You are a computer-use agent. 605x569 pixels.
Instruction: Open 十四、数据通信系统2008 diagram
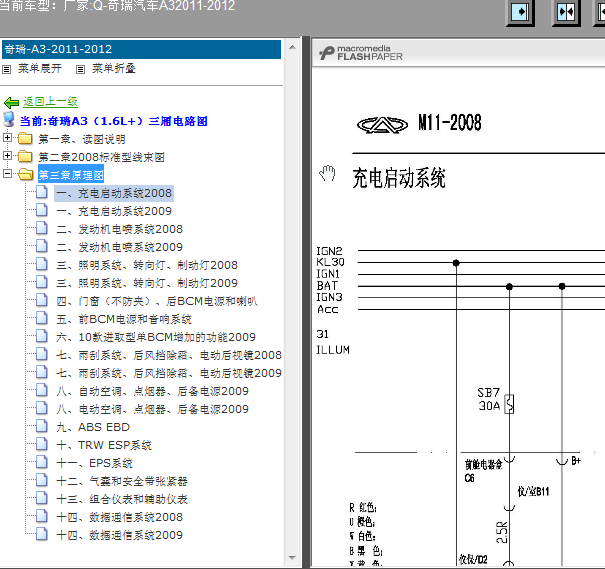(x=119, y=517)
